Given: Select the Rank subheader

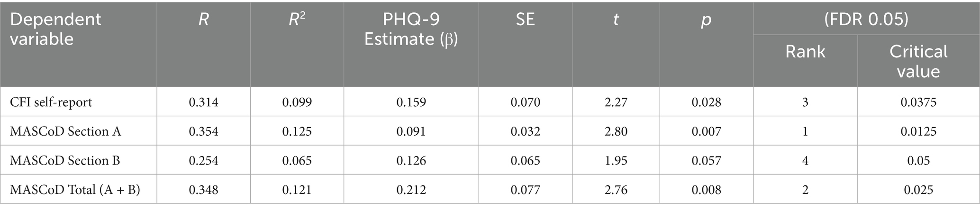Looking at the screenshot, I should pyautogui.click(x=805, y=52).
